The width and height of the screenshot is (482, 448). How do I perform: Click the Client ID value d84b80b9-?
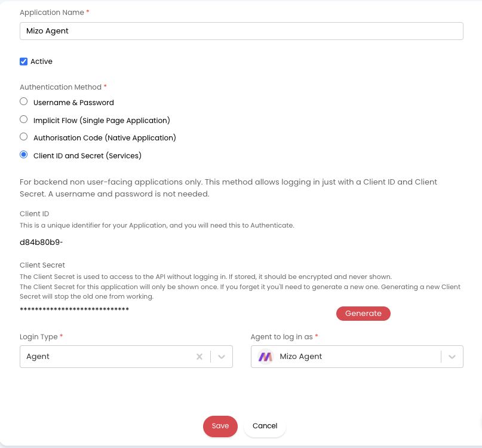(x=41, y=242)
